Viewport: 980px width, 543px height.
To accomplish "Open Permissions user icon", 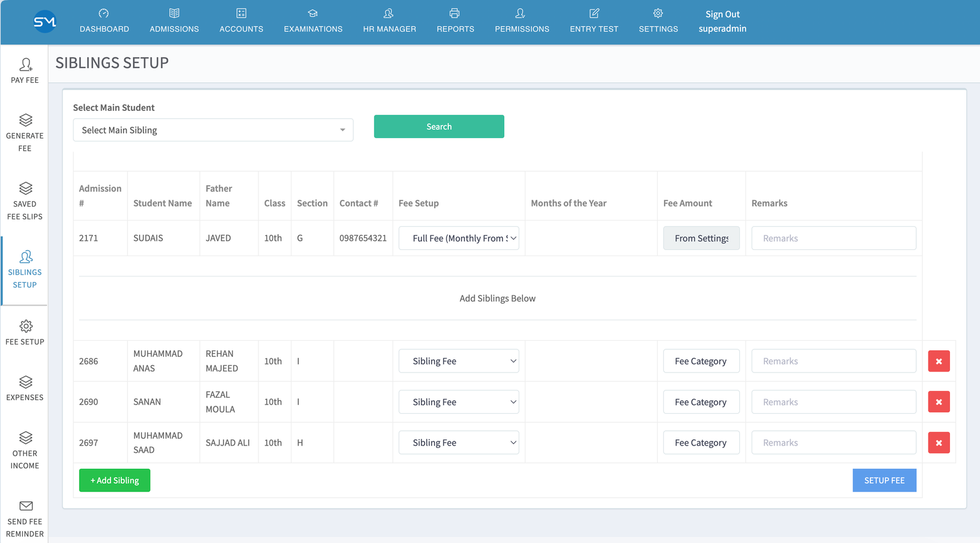I will [x=521, y=13].
